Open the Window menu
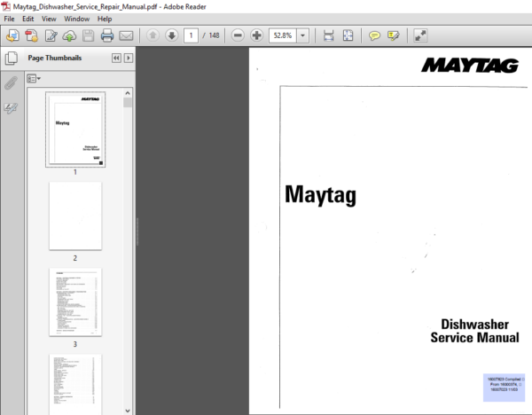Viewport: 532px width, 415px height. [77, 19]
